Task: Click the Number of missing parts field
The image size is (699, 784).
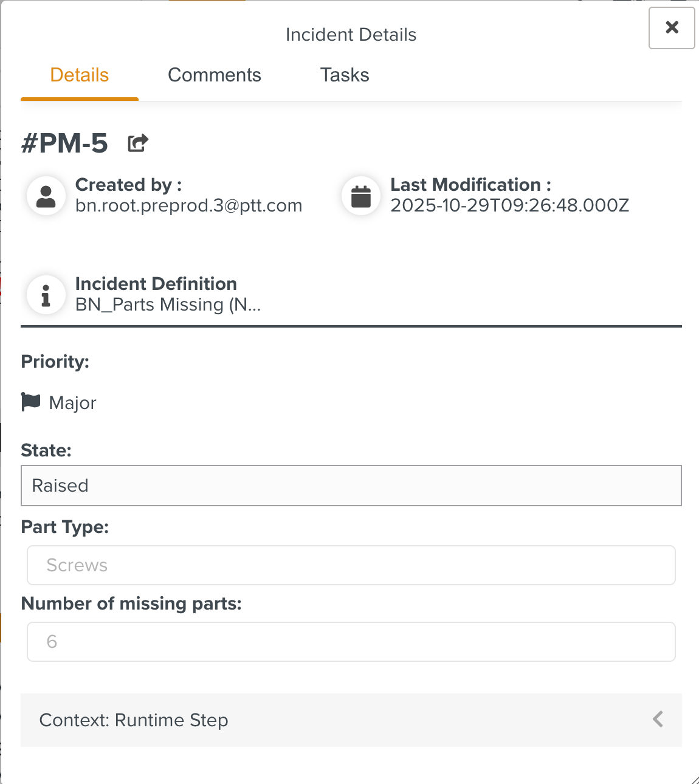Action: point(351,642)
